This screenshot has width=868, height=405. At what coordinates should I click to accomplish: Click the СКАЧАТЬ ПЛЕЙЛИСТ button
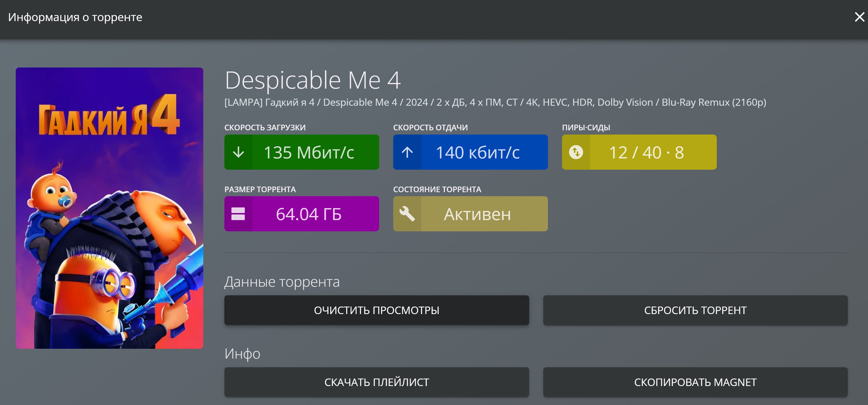[x=376, y=382]
